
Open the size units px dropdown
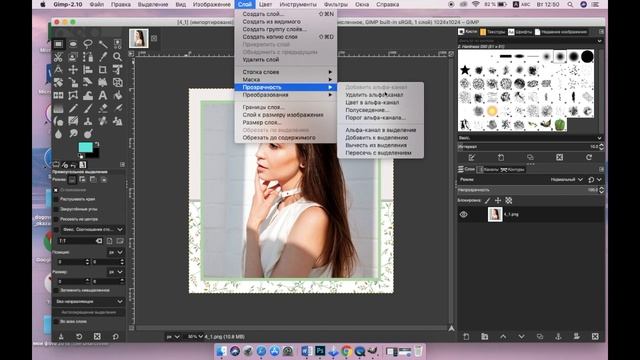tap(116, 272)
